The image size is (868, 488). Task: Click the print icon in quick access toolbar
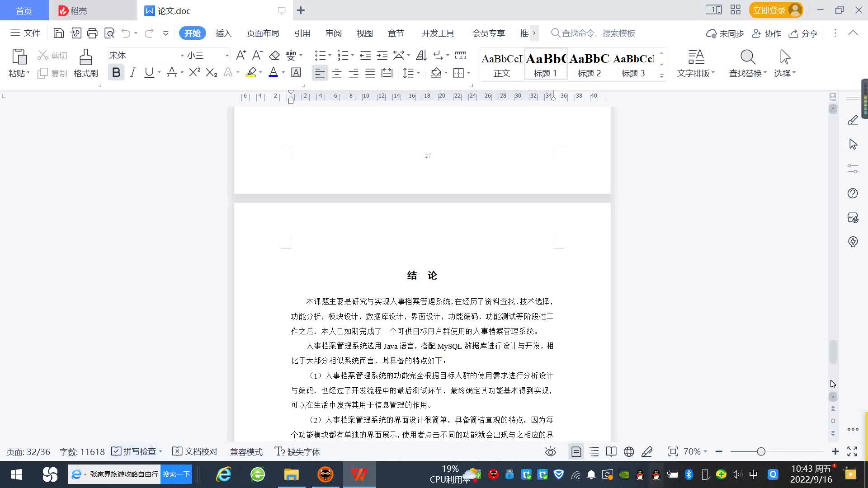click(92, 33)
